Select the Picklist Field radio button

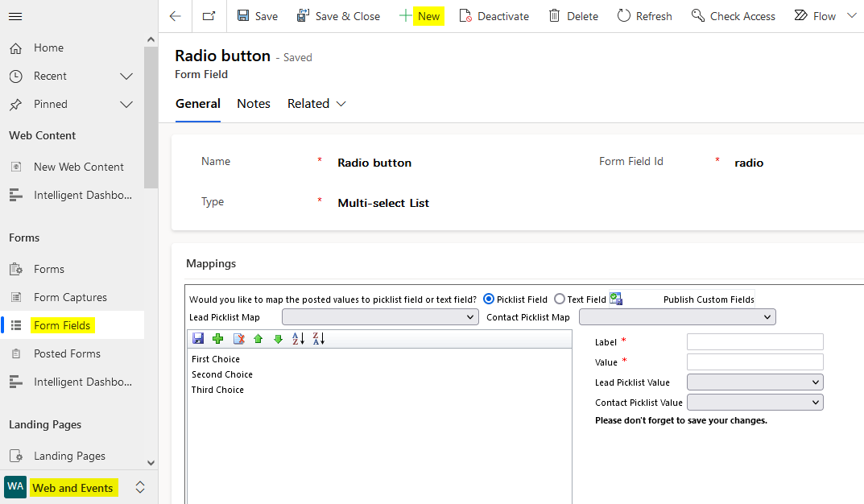pos(489,299)
